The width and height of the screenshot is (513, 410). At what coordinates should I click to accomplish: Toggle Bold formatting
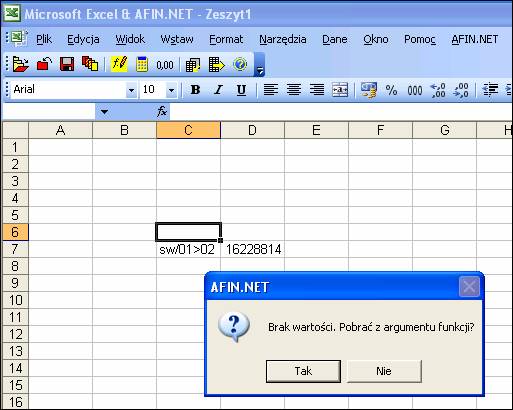195,90
